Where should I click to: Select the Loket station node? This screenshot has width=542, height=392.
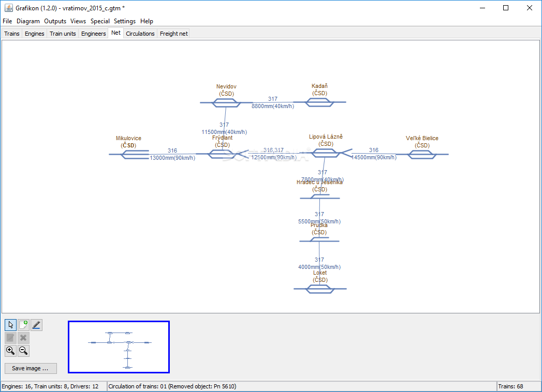point(320,289)
